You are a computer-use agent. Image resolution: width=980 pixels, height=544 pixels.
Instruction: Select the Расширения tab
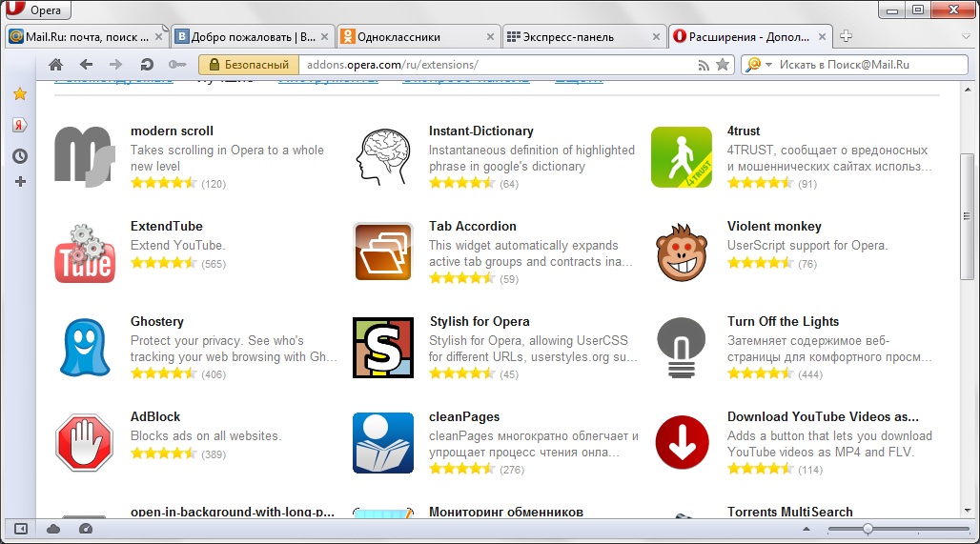point(750,37)
